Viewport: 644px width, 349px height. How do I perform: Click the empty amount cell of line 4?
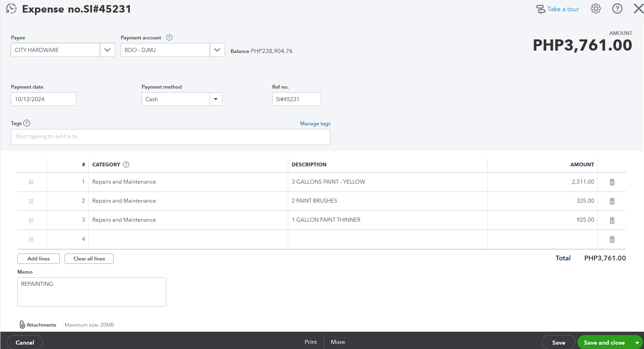point(542,239)
